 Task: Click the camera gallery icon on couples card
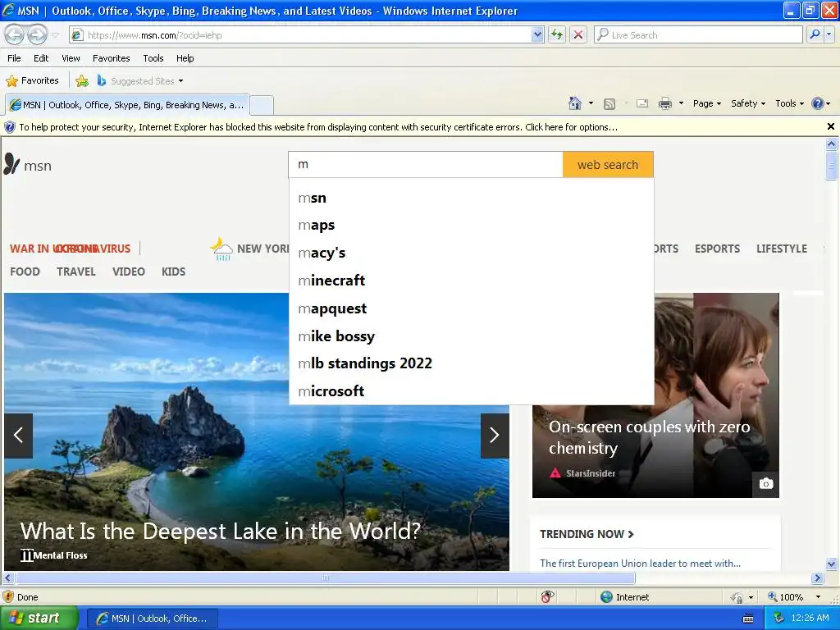tap(766, 484)
